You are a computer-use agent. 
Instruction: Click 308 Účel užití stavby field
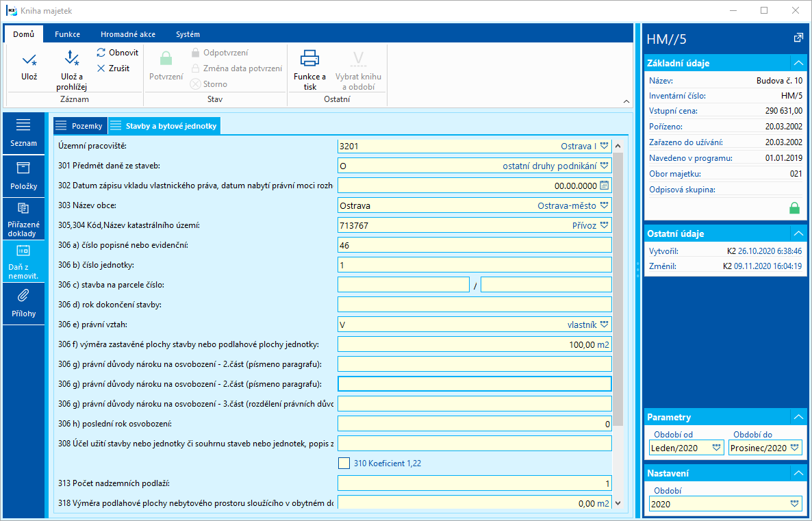tap(474, 444)
